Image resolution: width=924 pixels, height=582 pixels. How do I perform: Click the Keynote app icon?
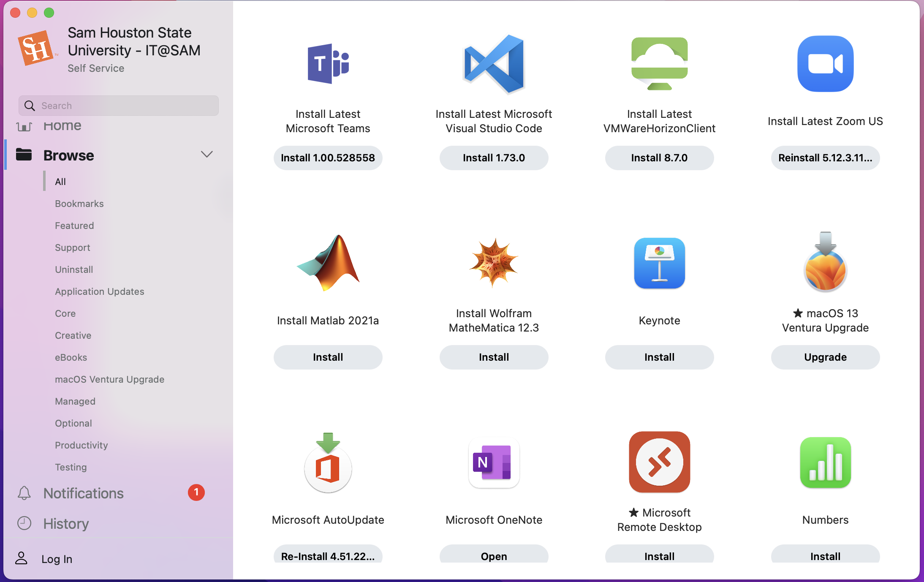tap(659, 263)
